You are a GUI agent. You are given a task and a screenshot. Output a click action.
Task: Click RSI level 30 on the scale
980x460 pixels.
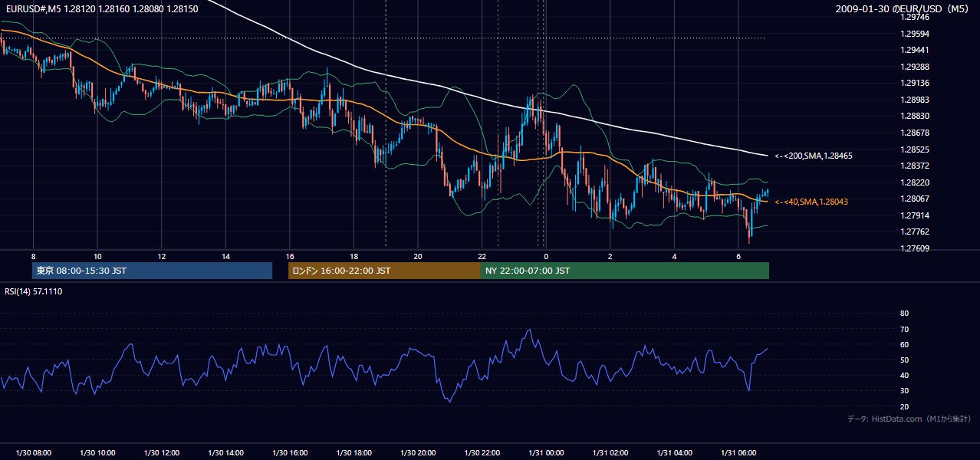pyautogui.click(x=904, y=391)
